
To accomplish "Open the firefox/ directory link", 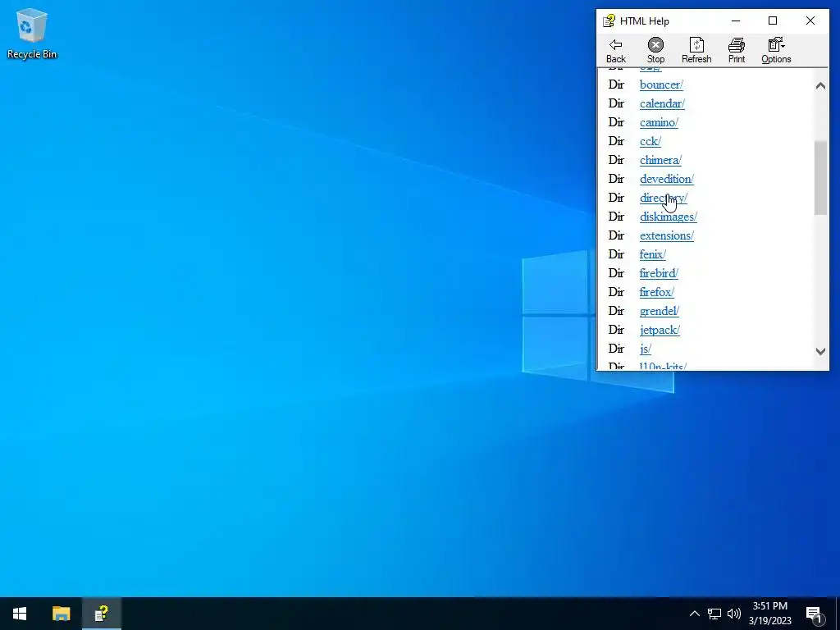I will (x=657, y=292).
